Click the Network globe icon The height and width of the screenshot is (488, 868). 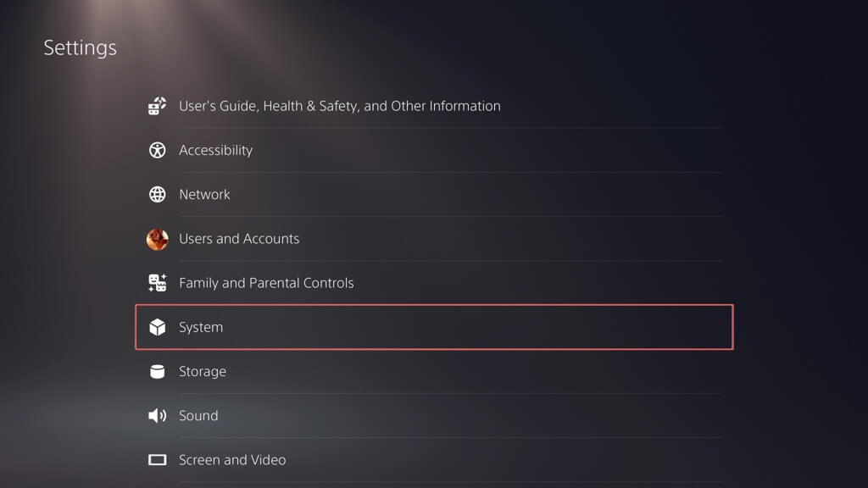point(157,194)
